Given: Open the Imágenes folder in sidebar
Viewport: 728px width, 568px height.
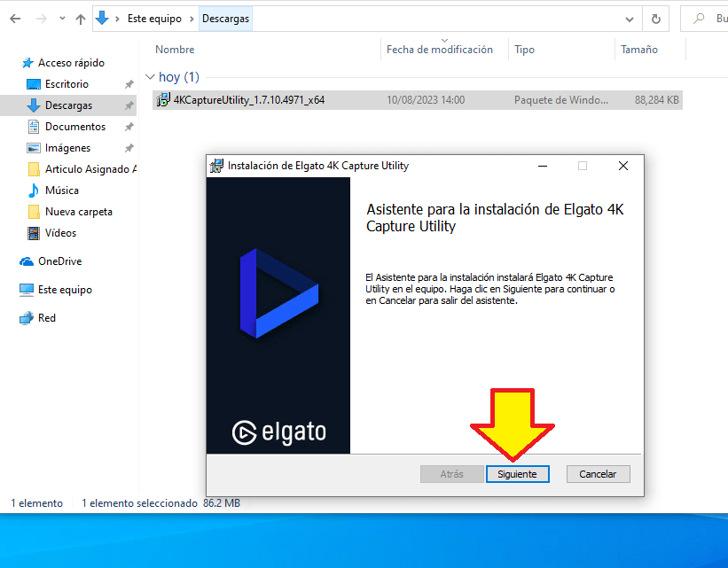Looking at the screenshot, I should tap(67, 148).
